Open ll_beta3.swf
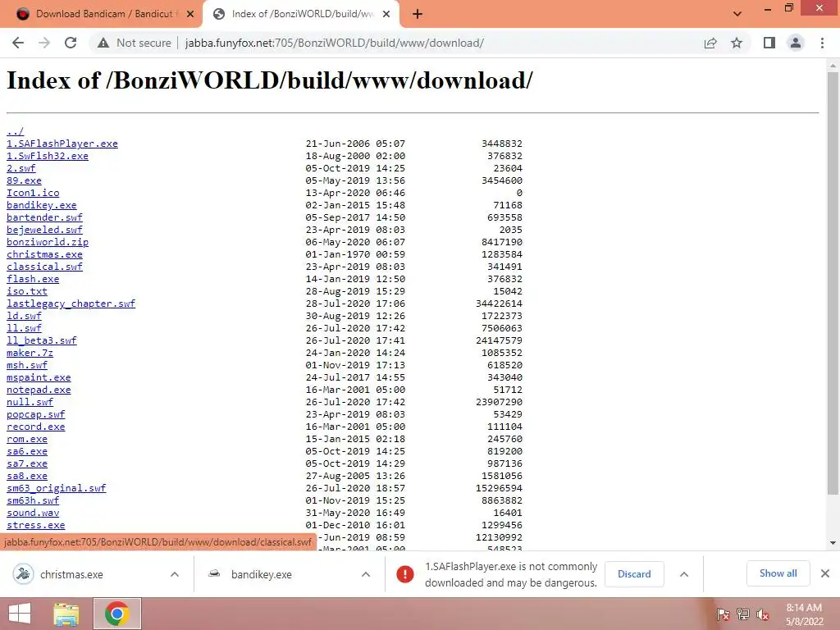The height and width of the screenshot is (630, 840). [x=42, y=340]
